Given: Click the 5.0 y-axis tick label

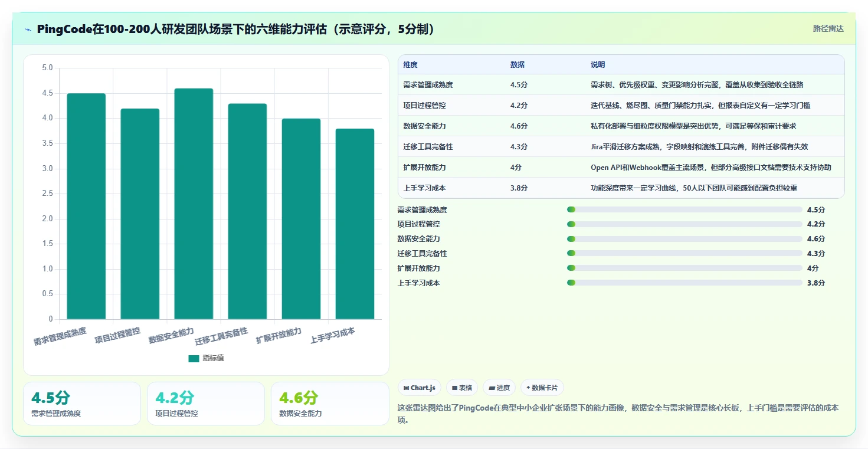Looking at the screenshot, I should (47, 68).
